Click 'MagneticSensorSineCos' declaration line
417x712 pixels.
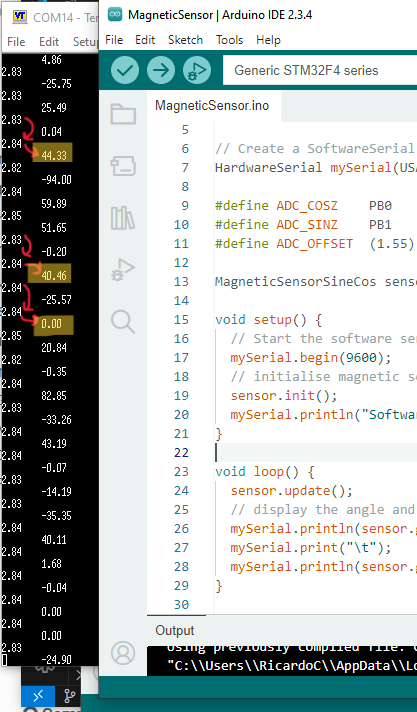pos(316,282)
